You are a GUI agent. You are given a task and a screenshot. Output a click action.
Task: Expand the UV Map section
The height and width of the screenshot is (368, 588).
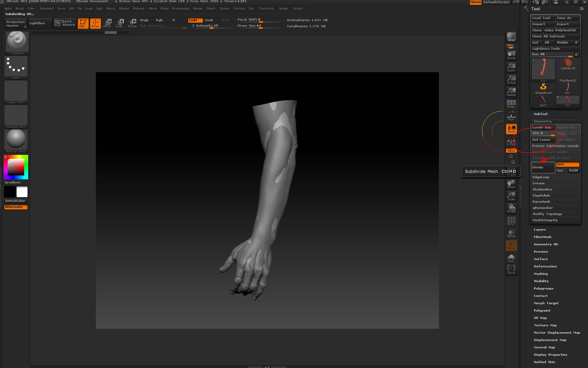(x=540, y=318)
